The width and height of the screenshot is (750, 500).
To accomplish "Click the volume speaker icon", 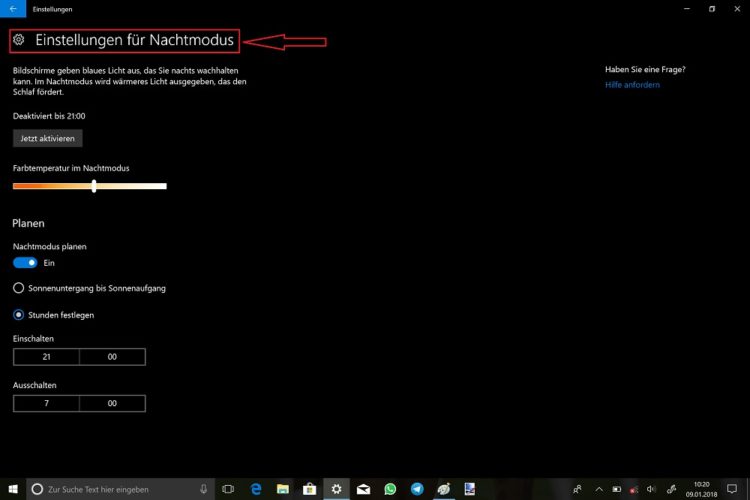I will (x=651, y=489).
